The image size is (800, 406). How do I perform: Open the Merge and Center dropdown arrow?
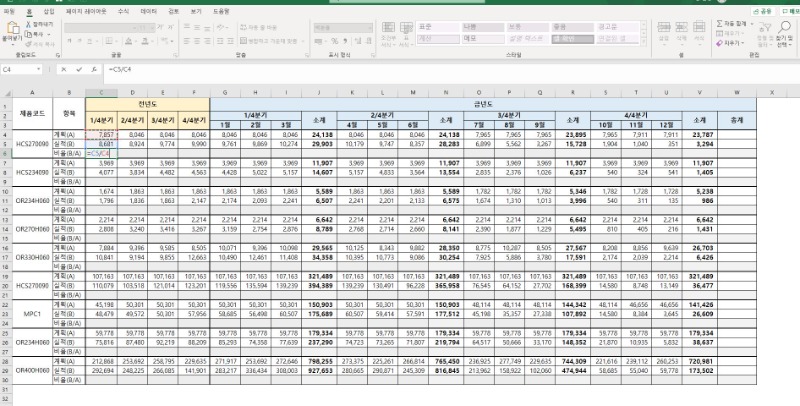(303, 41)
